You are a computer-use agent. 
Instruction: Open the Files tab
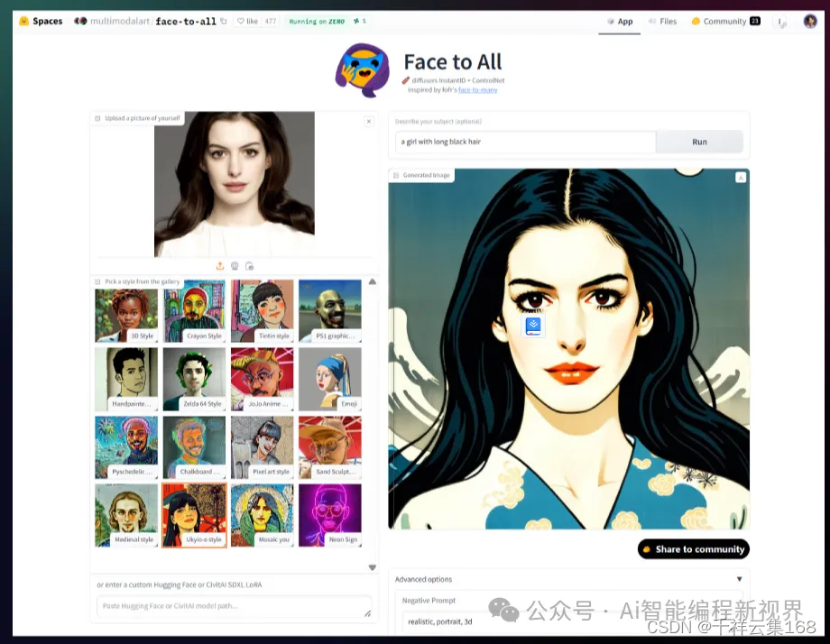(663, 21)
